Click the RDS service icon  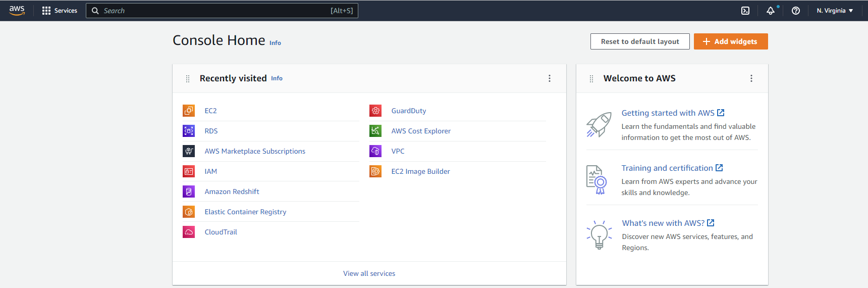tap(189, 131)
